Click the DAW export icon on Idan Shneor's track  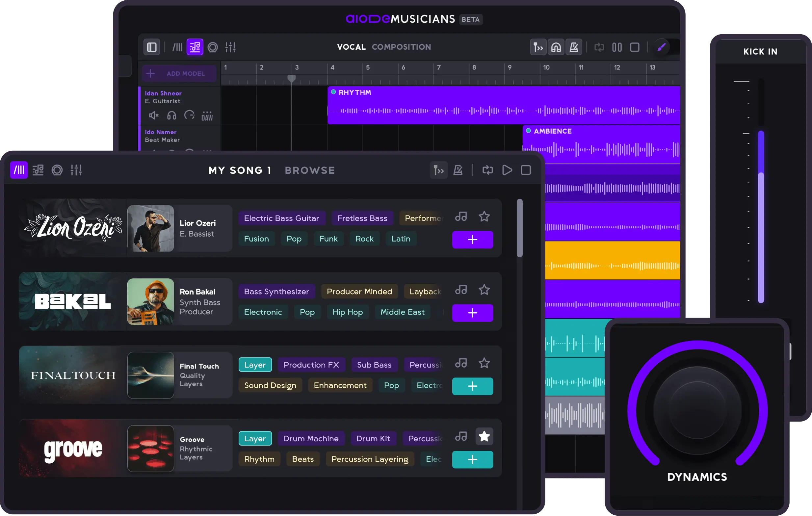(x=207, y=116)
